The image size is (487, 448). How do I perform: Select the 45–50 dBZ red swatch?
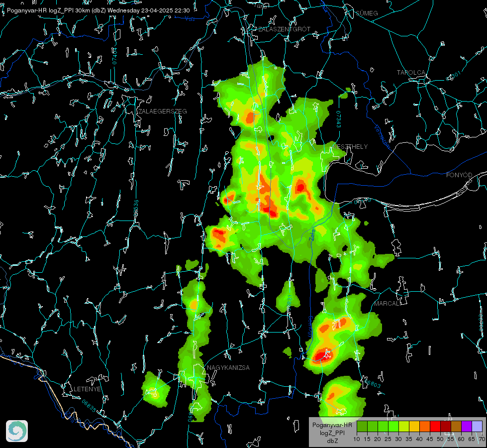tap(435, 426)
